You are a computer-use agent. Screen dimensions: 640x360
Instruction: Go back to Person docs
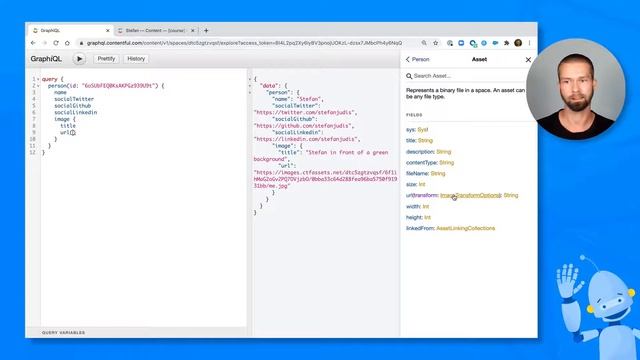pyautogui.click(x=418, y=60)
